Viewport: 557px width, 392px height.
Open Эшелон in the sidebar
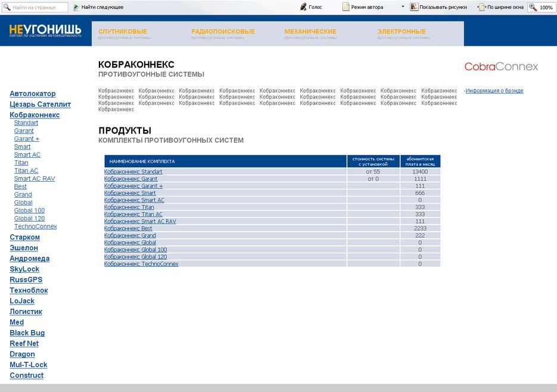[x=24, y=248]
